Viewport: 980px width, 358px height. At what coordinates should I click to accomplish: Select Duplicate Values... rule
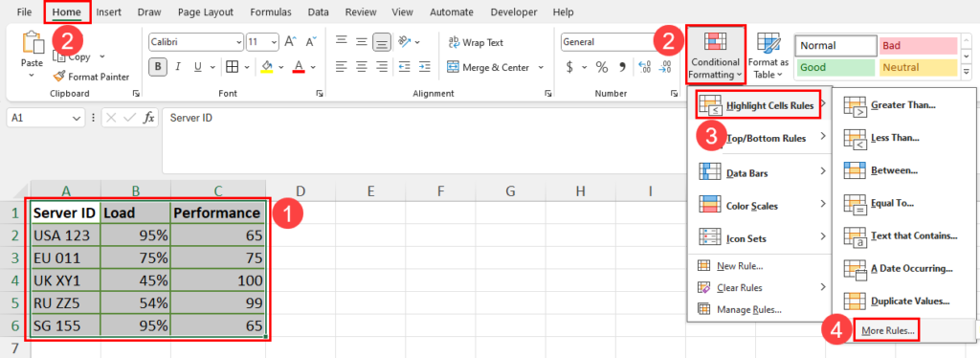coord(903,302)
